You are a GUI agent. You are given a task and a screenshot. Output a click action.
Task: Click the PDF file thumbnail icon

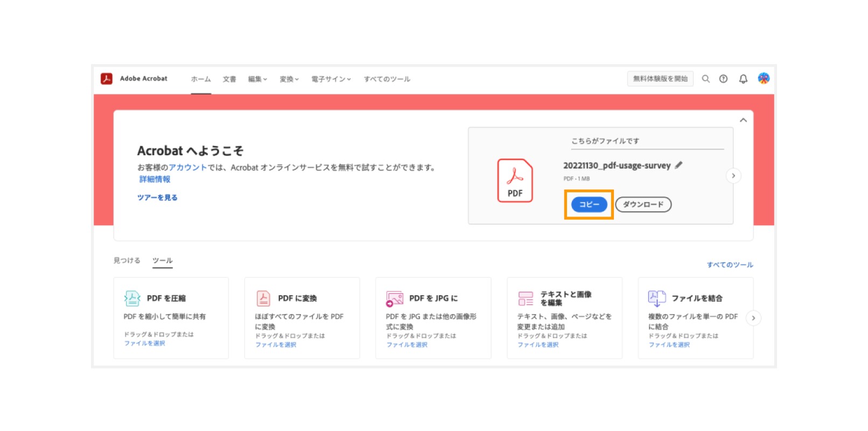pos(515,180)
